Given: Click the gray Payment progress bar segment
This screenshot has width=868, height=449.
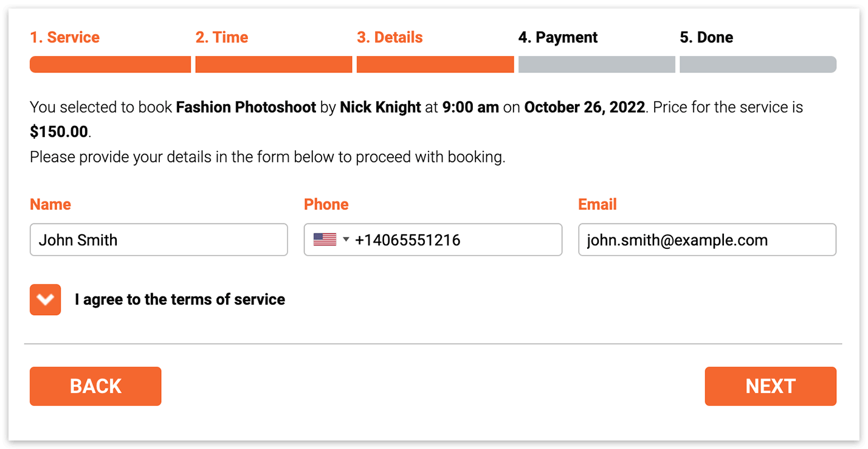Looking at the screenshot, I should [x=597, y=64].
